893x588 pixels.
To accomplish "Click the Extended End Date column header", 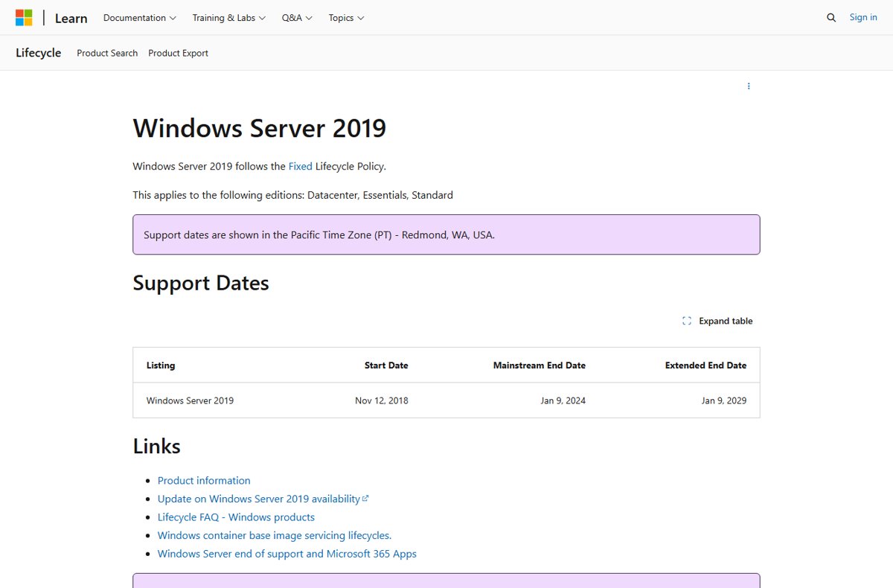I will point(705,365).
